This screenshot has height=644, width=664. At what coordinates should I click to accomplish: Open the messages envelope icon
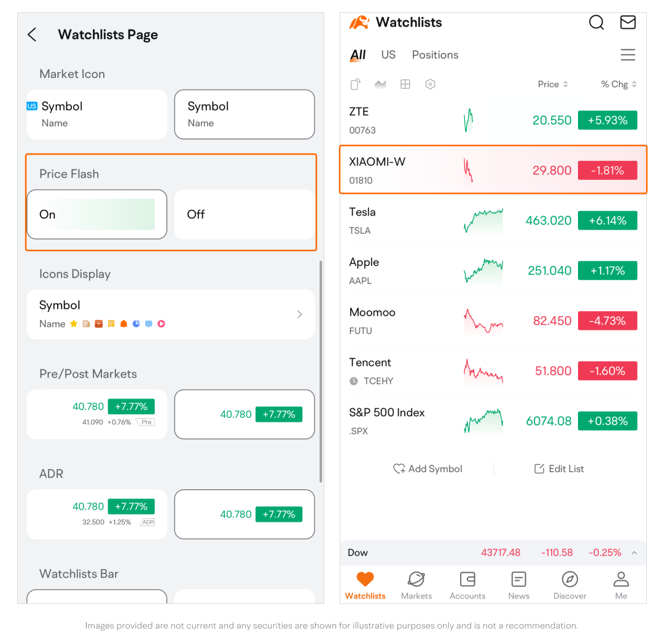pos(628,22)
